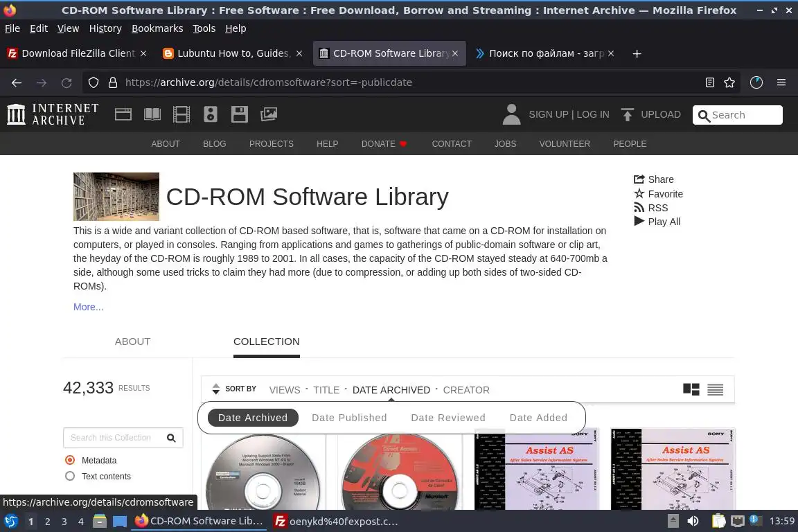Open clipboard manager tray icon
Viewport: 798px width, 532px height.
tap(718, 521)
